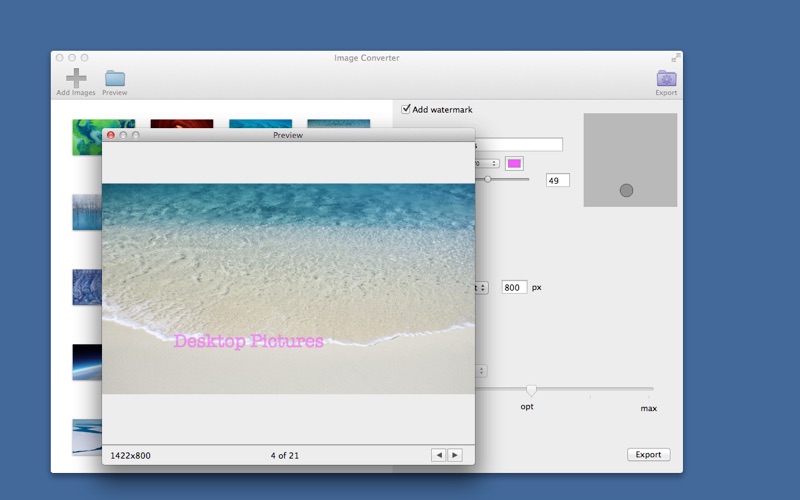
Task: Click the '4 of 21' counter text
Action: (285, 456)
